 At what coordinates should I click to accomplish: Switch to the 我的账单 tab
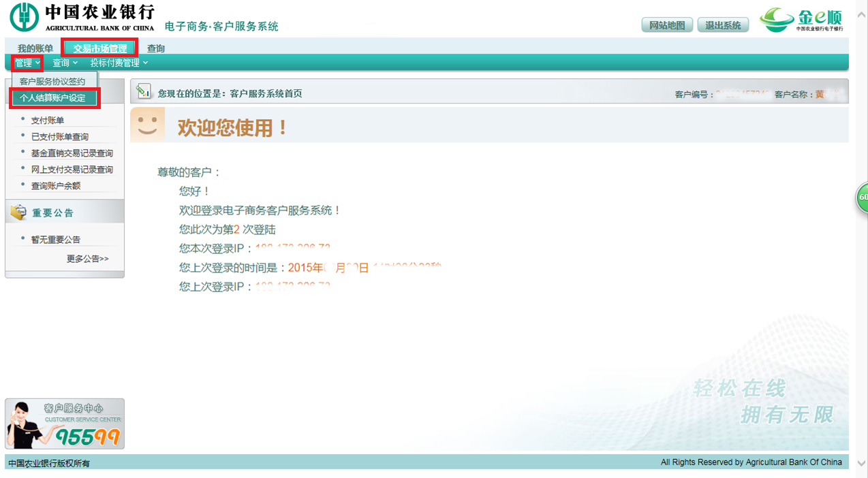(35, 48)
